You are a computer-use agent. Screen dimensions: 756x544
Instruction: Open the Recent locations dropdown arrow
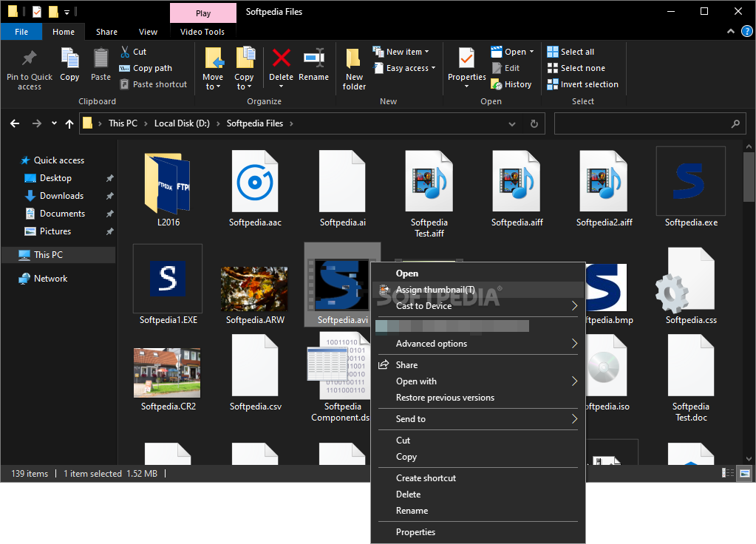click(x=54, y=123)
